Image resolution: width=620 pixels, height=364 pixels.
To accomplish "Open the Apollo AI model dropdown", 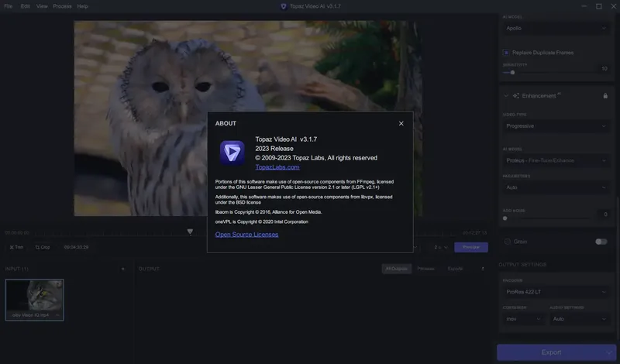I will pyautogui.click(x=556, y=28).
